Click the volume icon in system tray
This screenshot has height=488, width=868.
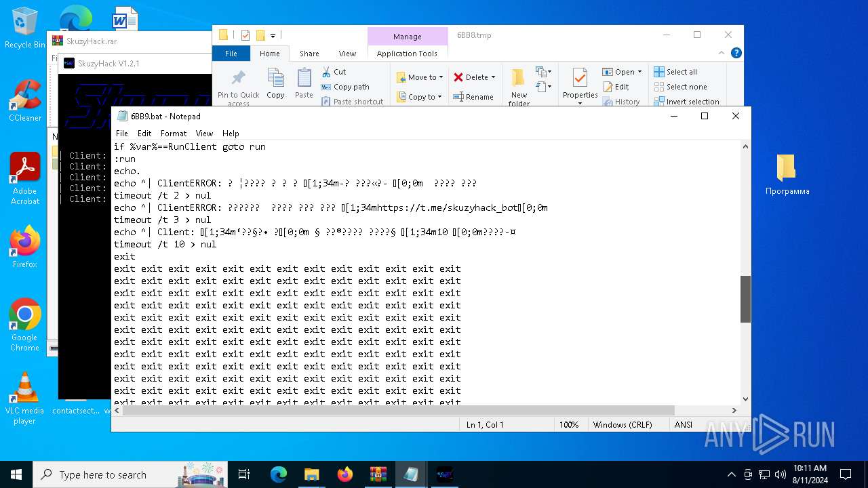coord(781,474)
